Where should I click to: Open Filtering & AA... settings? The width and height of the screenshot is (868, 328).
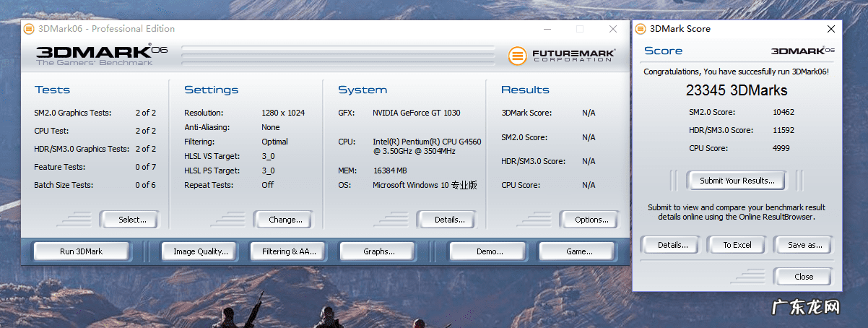pyautogui.click(x=289, y=251)
